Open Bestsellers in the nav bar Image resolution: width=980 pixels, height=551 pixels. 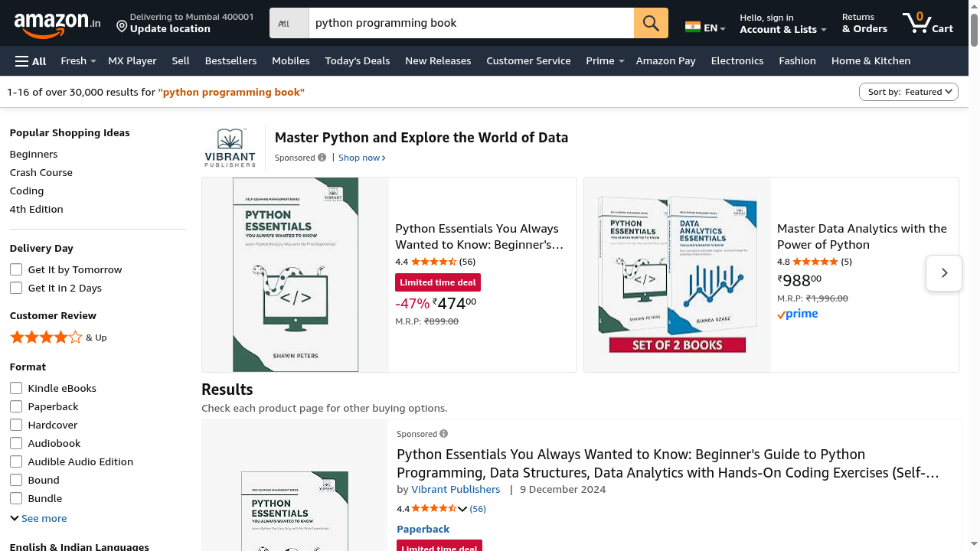coord(230,61)
